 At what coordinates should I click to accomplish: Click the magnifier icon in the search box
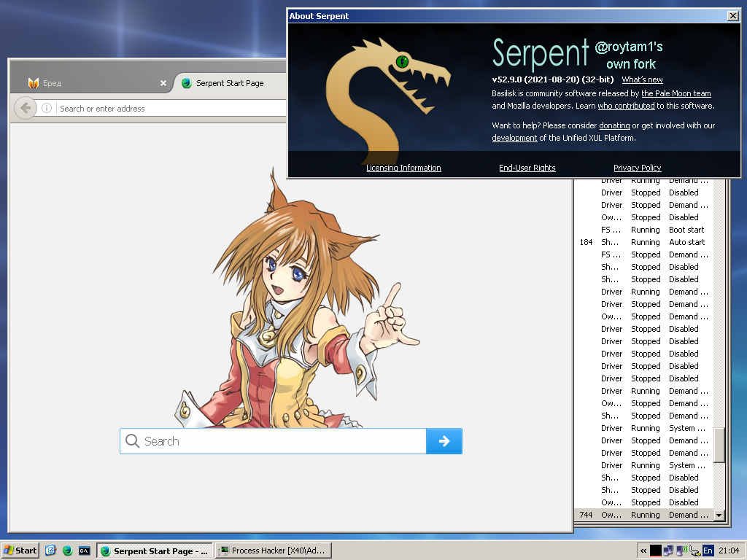point(133,441)
